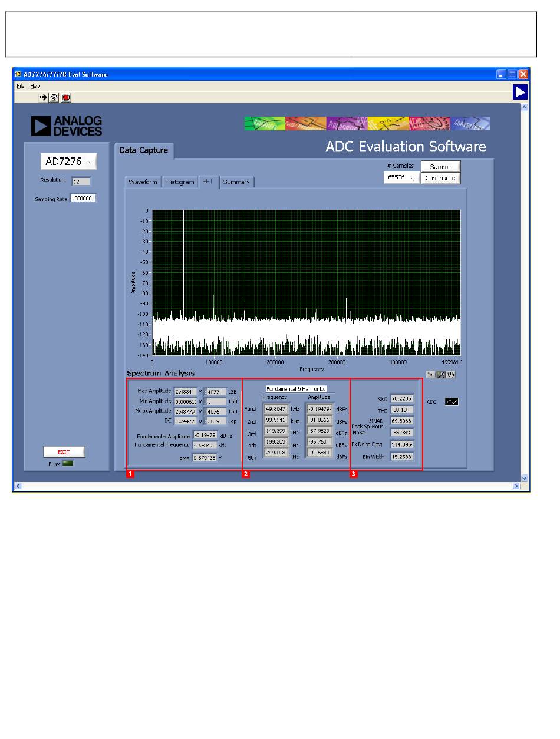Screen dimensions: 560x739
Task: Click the SINAD value 69.8066
Action: [402, 421]
